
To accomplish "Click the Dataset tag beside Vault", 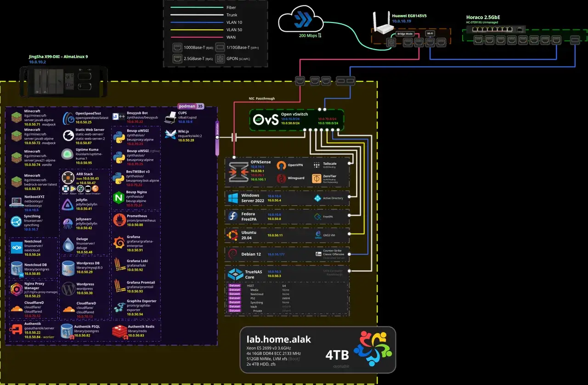I will coord(234,307).
